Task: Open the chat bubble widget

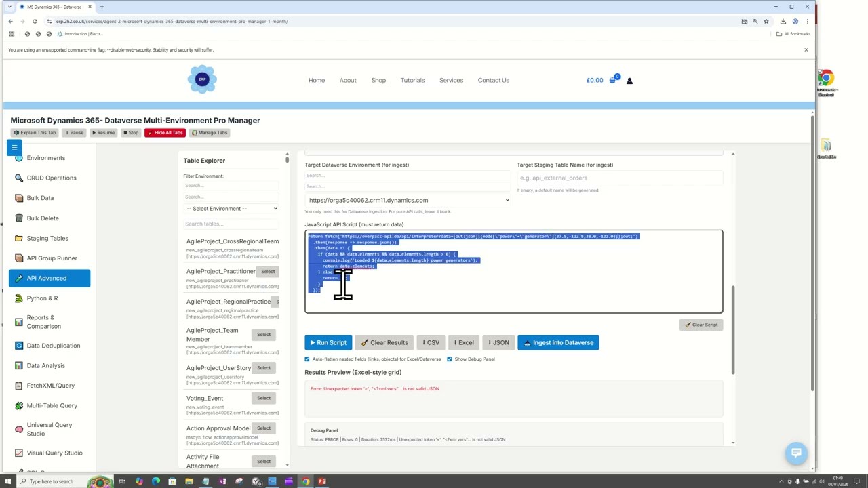Action: coord(796,453)
